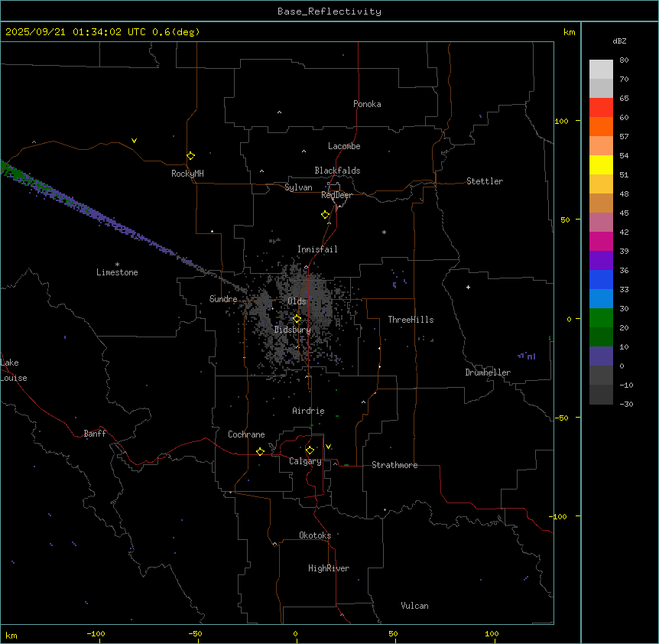Select the yellow diamond marker below Cochrane
The height and width of the screenshot is (644, 659).
pos(260,451)
